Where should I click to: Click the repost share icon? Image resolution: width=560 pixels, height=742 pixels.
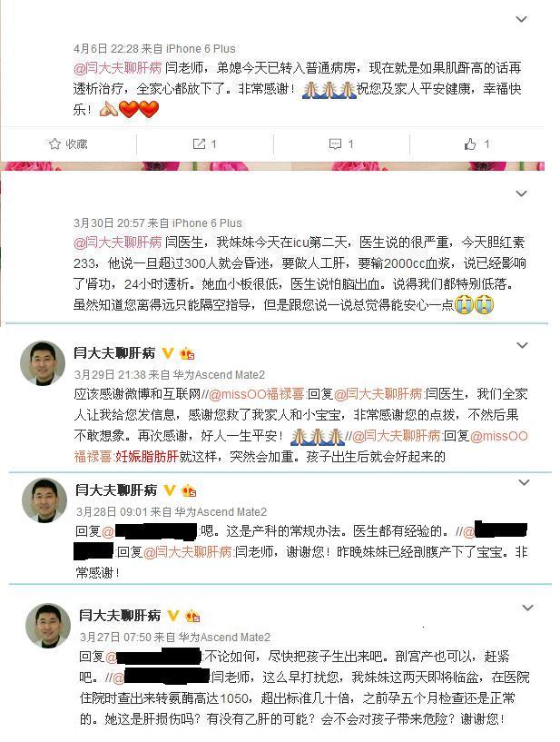199,143
